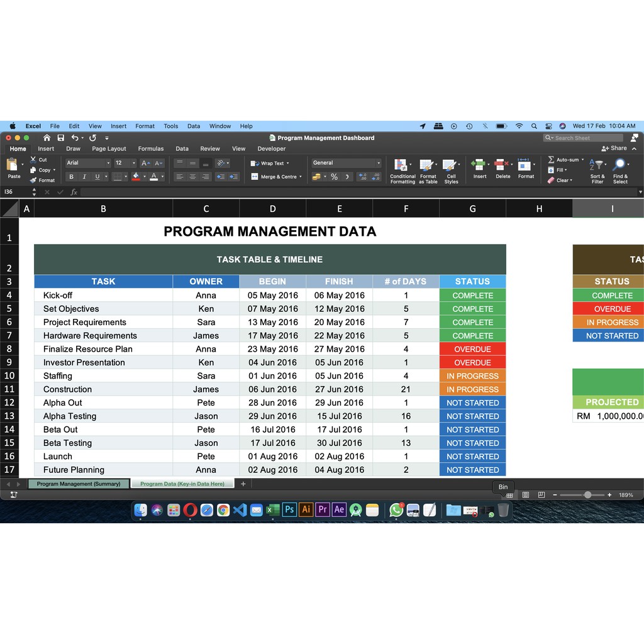
Task: Click the Cell Styles icon
Action: tap(449, 165)
